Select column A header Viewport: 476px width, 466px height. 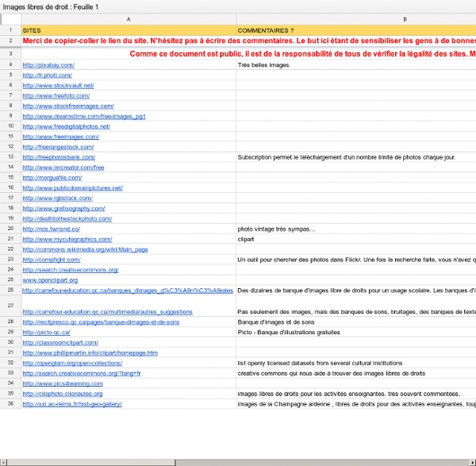tap(129, 19)
